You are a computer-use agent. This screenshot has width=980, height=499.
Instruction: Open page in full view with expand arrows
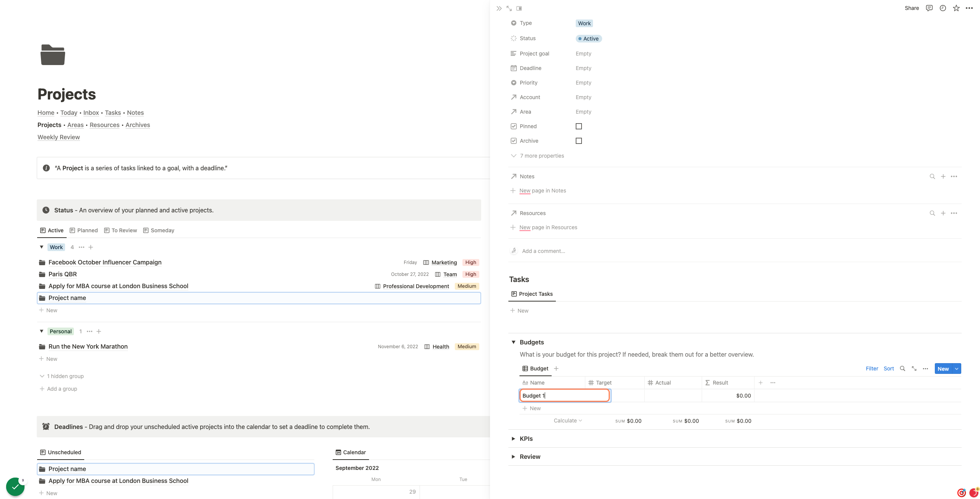509,8
